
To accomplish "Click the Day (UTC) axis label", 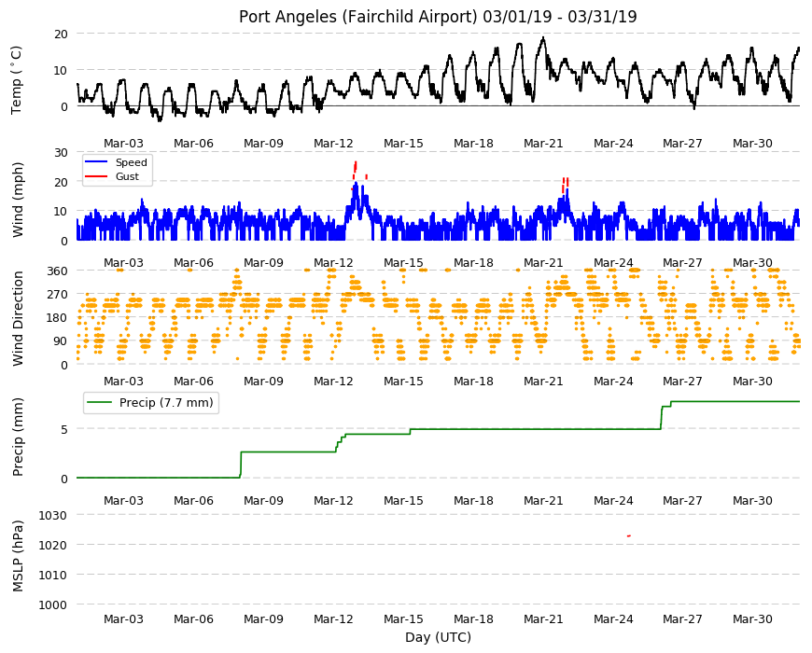I will (x=438, y=637).
